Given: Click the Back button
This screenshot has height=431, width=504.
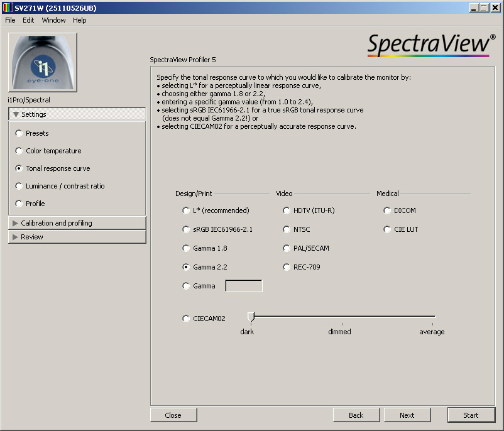Looking at the screenshot, I should [x=356, y=415].
